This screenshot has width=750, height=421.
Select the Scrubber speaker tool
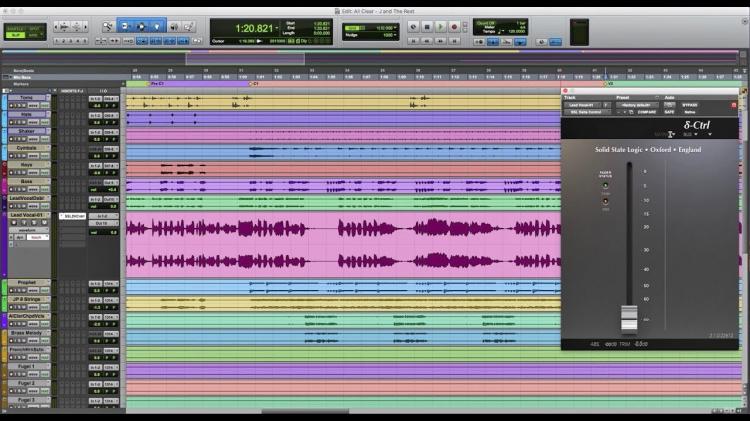(x=173, y=25)
